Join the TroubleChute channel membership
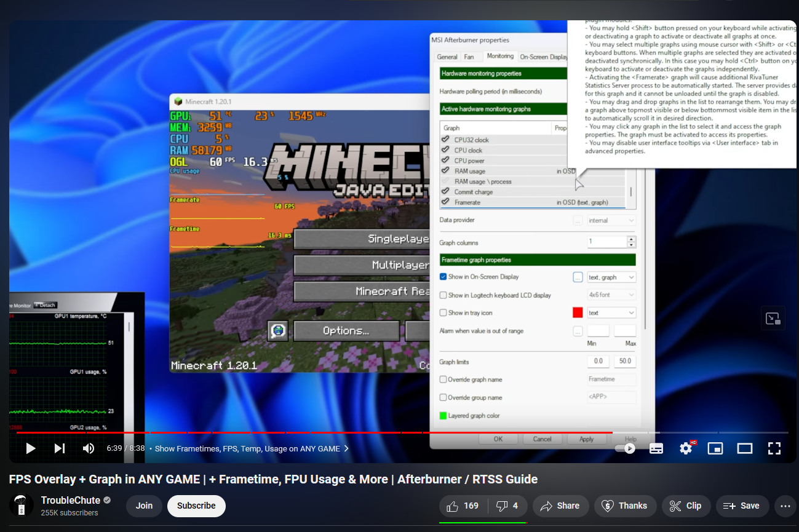The width and height of the screenshot is (799, 532). point(145,506)
